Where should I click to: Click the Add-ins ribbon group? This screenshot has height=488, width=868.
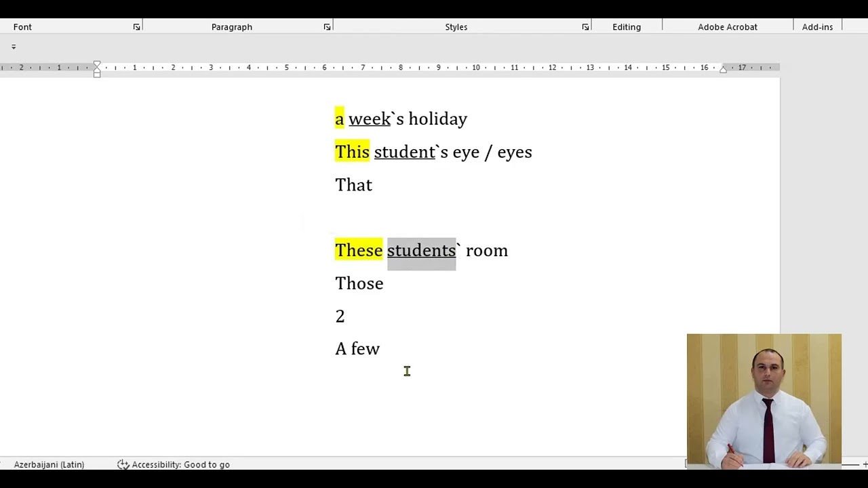(x=817, y=27)
